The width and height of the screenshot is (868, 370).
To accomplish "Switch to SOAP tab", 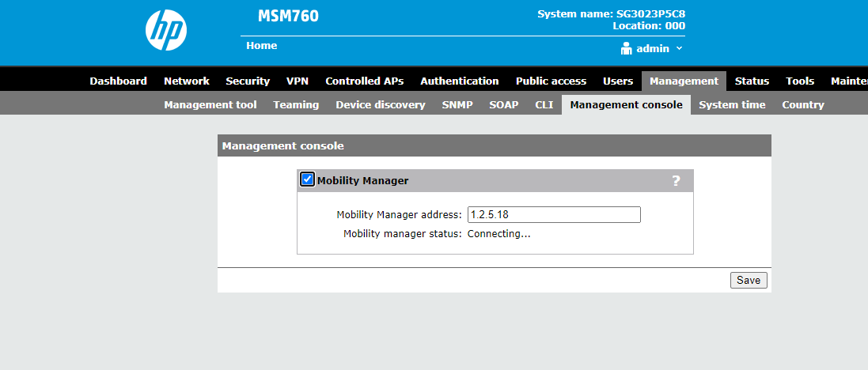I will tap(504, 104).
